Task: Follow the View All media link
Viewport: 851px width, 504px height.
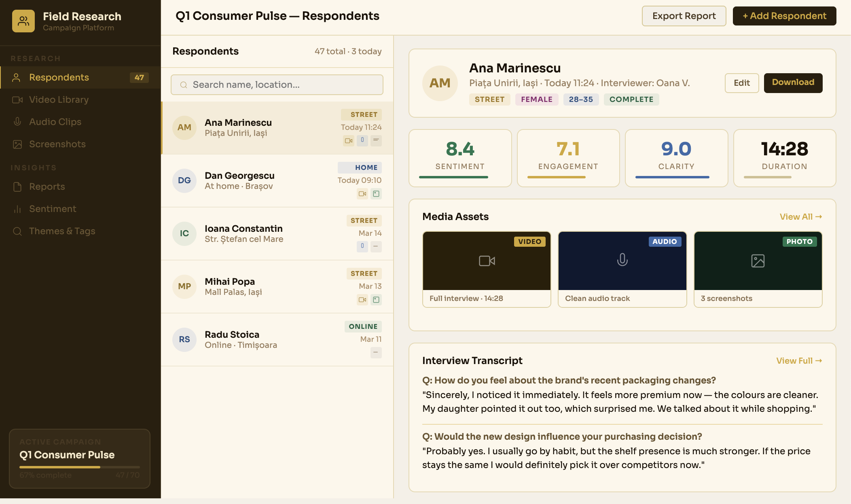Action: pyautogui.click(x=800, y=217)
